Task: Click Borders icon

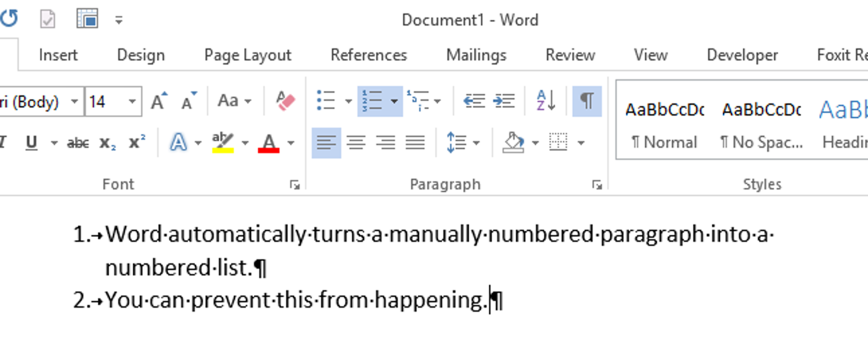Action: pos(558,142)
